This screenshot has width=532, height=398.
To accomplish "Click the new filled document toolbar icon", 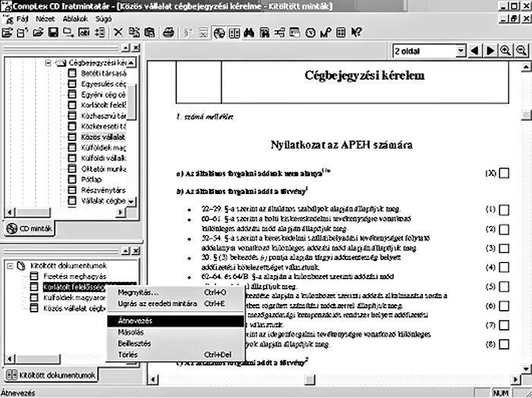I will (x=23, y=33).
